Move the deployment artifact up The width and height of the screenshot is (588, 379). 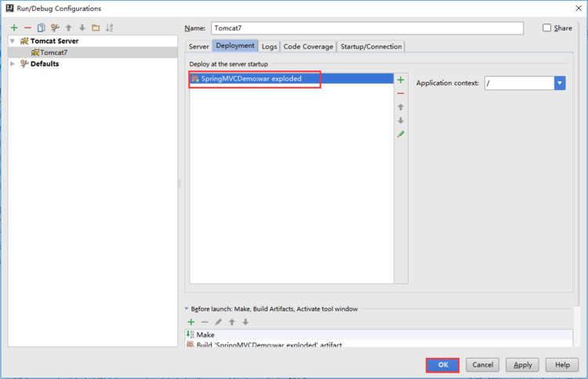401,107
